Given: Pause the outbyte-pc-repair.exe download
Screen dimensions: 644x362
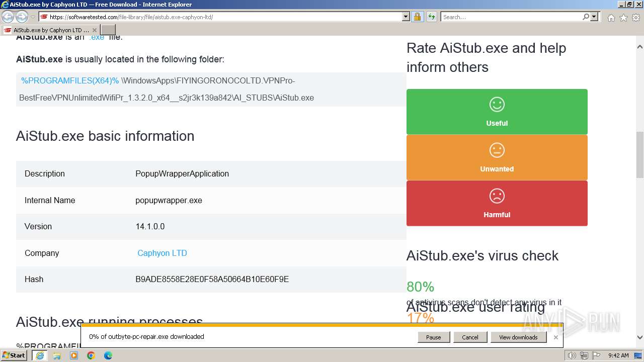Looking at the screenshot, I should coord(433,337).
